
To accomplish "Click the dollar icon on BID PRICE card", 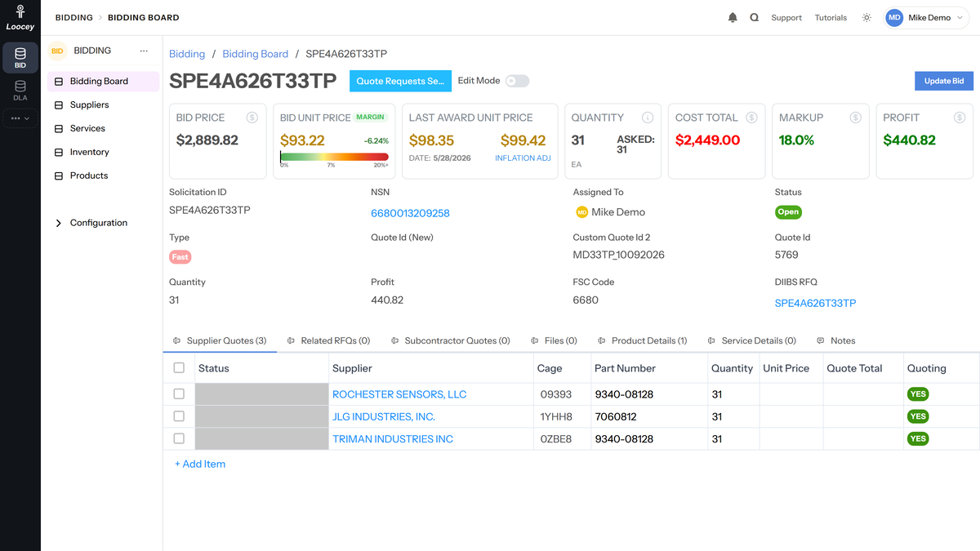I will (x=252, y=118).
